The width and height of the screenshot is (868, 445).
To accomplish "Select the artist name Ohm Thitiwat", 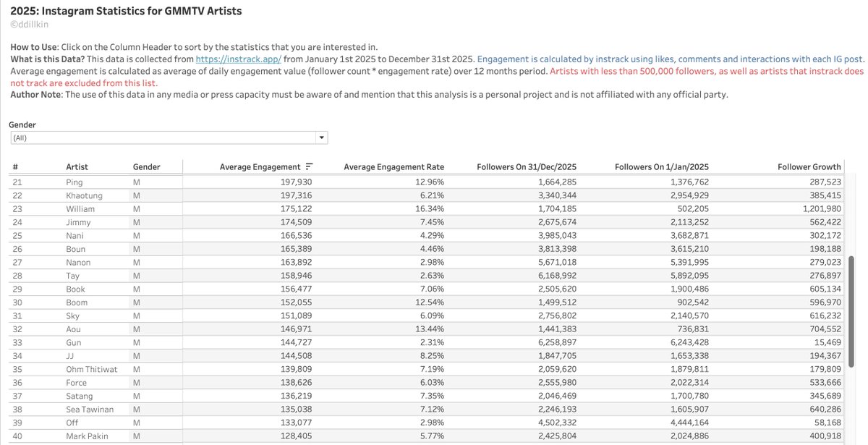I will point(90,369).
